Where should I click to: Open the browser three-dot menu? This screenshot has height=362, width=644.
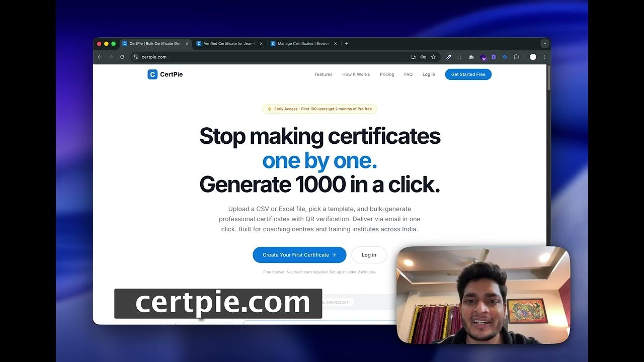[543, 57]
